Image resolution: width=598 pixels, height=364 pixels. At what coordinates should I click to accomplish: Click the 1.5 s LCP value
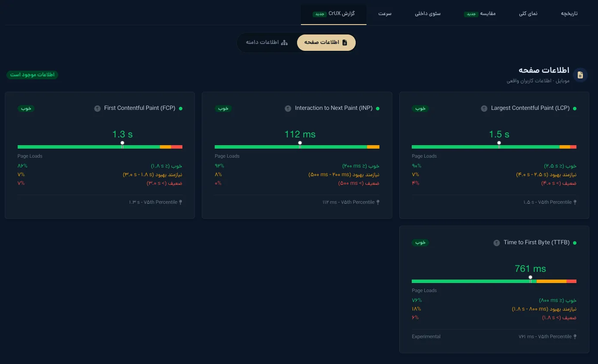499,134
